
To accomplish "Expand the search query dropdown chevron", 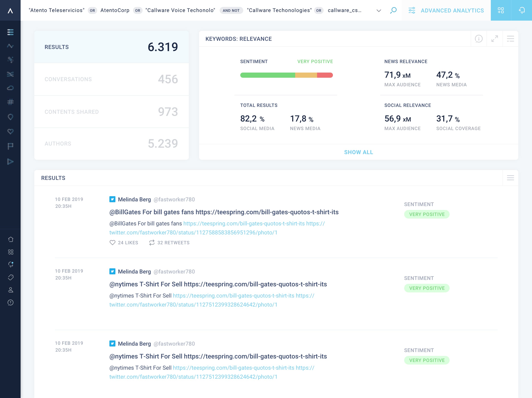I will pyautogui.click(x=379, y=11).
